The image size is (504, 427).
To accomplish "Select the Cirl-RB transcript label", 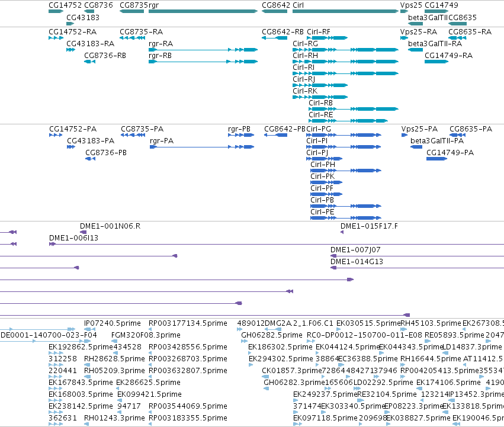I will tap(320, 103).
